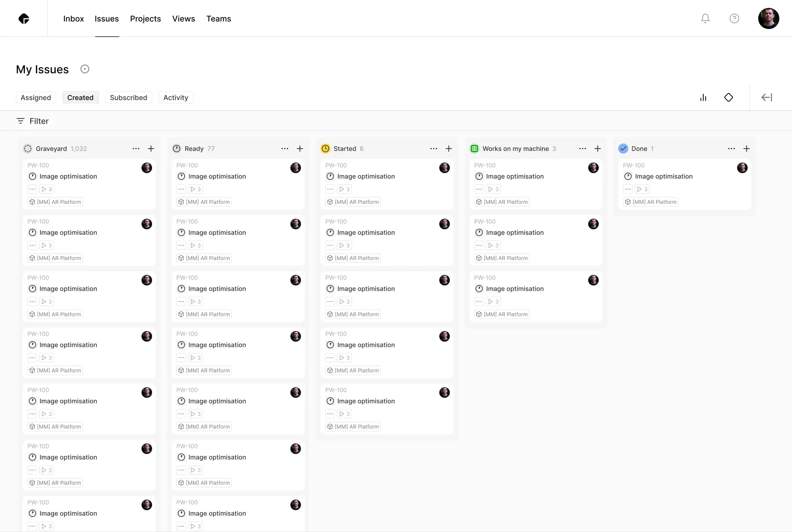
Task: Click the app logo in the top left
Action: point(24,19)
